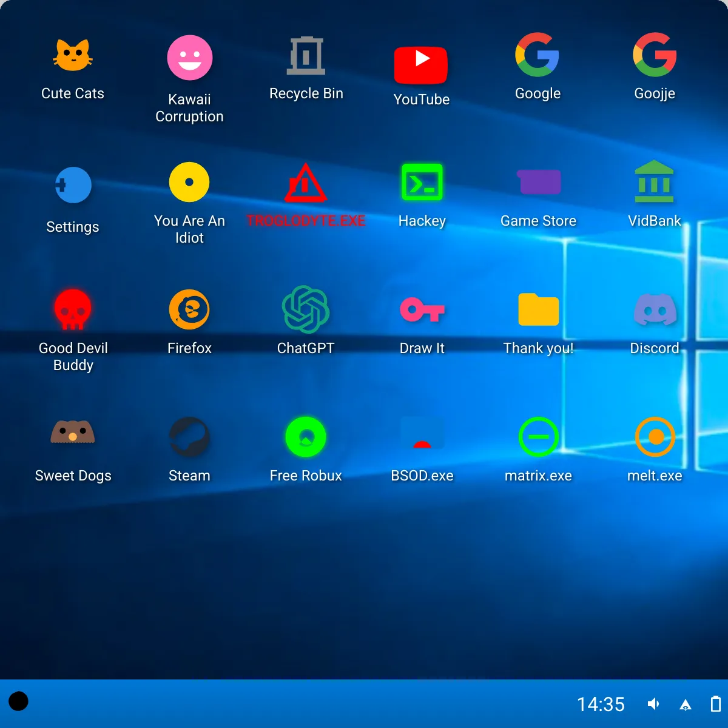Screen dimensions: 728x728
Task: Click the speaker volume icon in taskbar
Action: pos(653,704)
